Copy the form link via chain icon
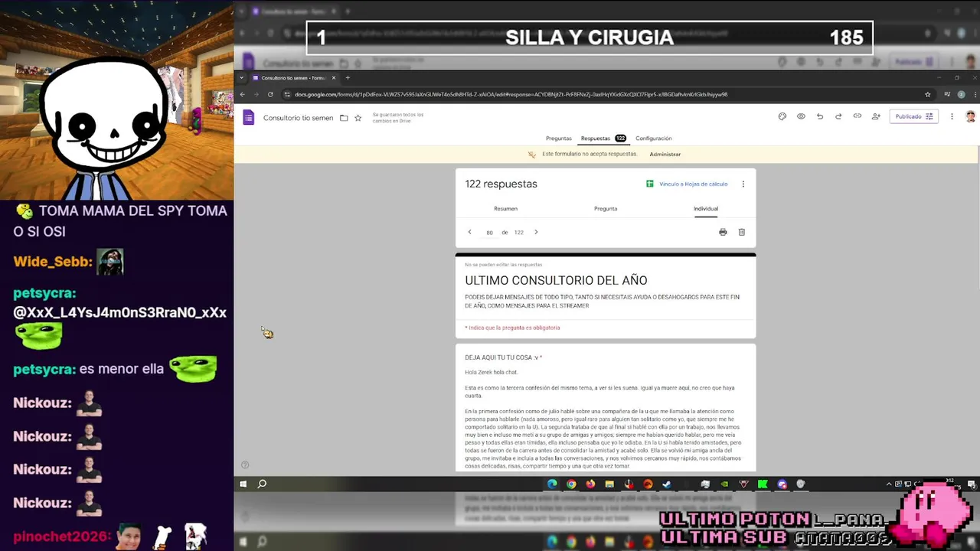 [x=857, y=116]
